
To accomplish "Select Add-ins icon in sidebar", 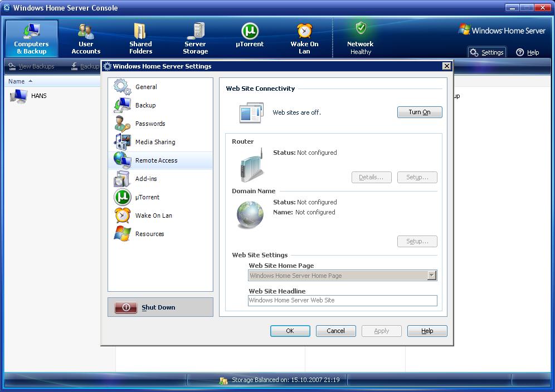I will coord(123,179).
